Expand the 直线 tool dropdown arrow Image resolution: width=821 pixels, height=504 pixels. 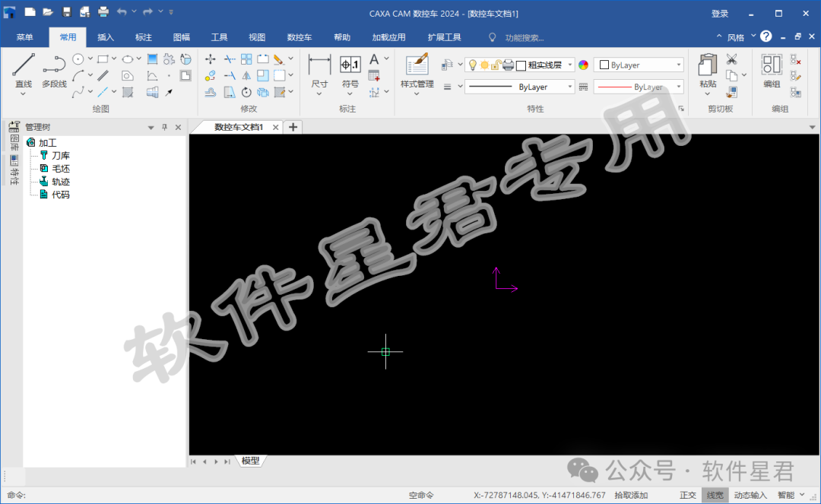point(23,94)
